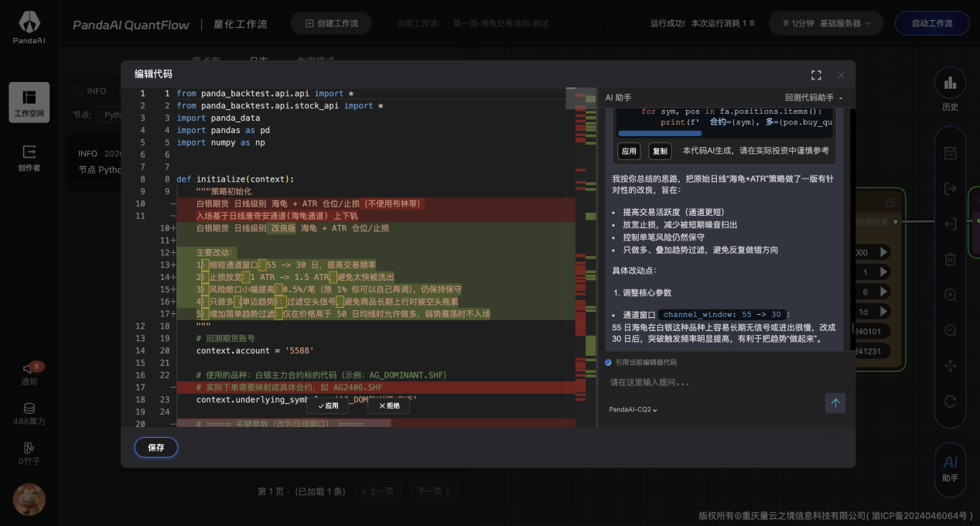Viewport: 980px width, 526px height.
Task: Click code line import numpy as np
Action: pyautogui.click(x=220, y=142)
